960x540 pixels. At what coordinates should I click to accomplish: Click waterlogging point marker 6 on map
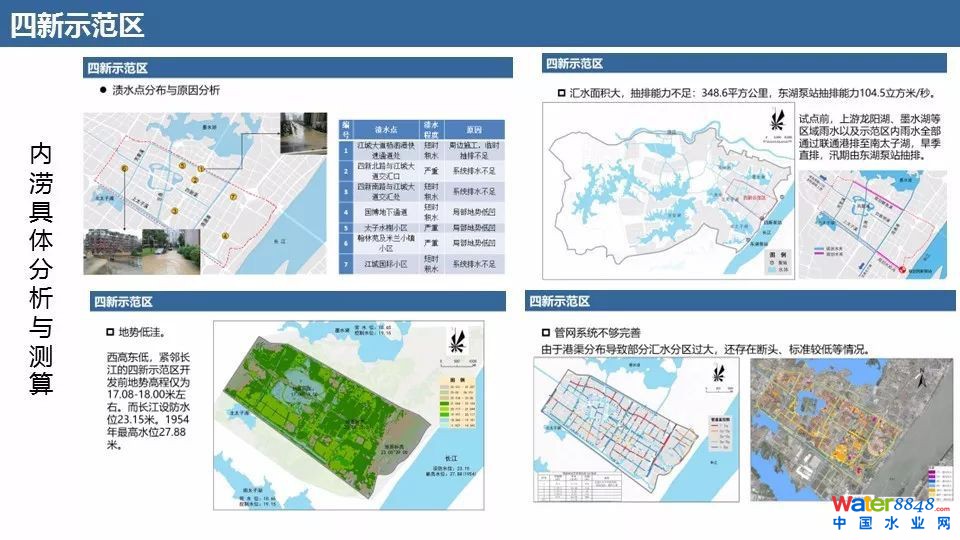pyautogui.click(x=124, y=170)
